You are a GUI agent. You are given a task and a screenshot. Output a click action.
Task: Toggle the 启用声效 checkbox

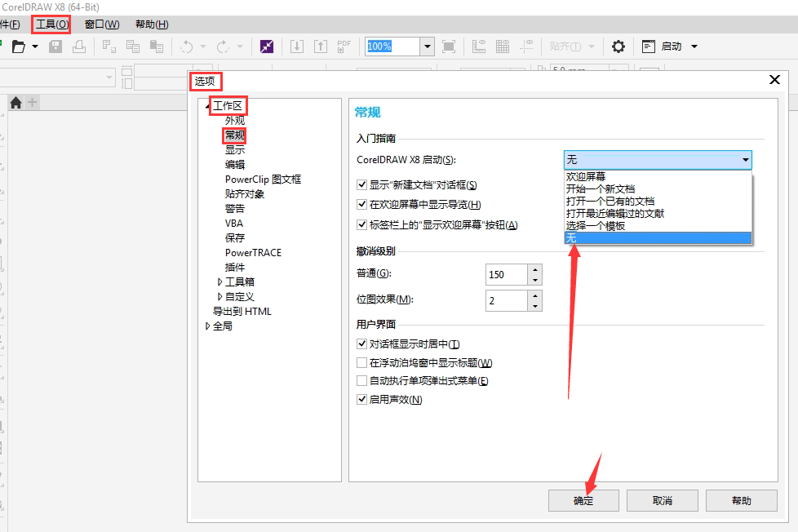362,399
